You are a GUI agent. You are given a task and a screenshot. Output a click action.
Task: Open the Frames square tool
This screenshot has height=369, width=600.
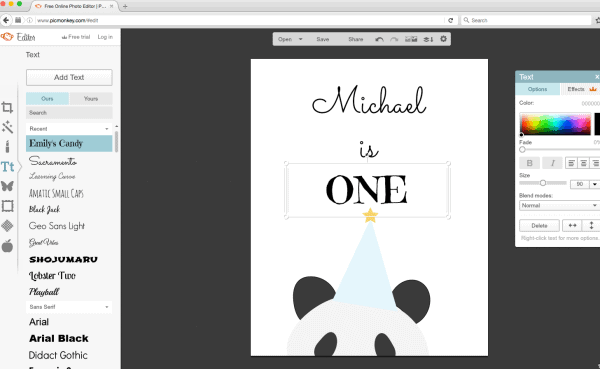pos(7,206)
